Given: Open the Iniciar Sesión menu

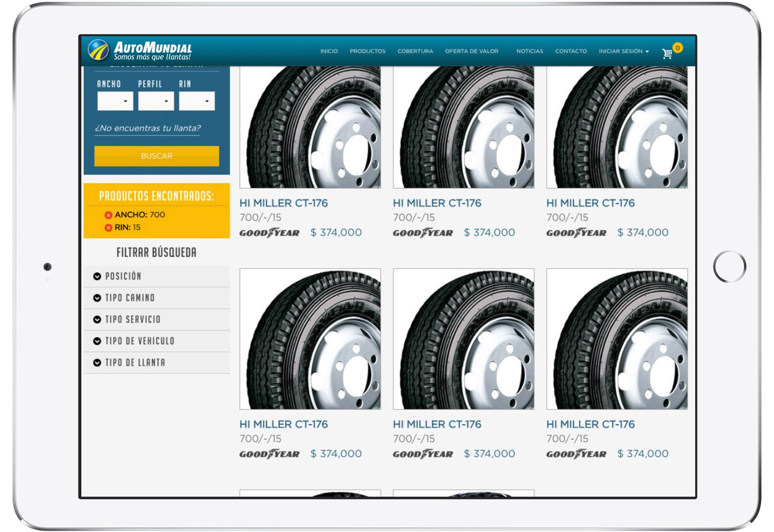Looking at the screenshot, I should pyautogui.click(x=623, y=51).
